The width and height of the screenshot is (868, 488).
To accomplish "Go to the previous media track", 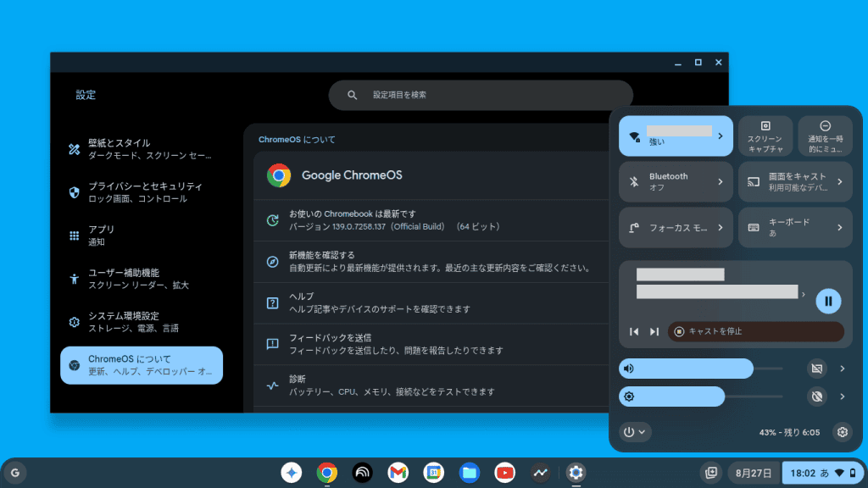I will click(634, 331).
